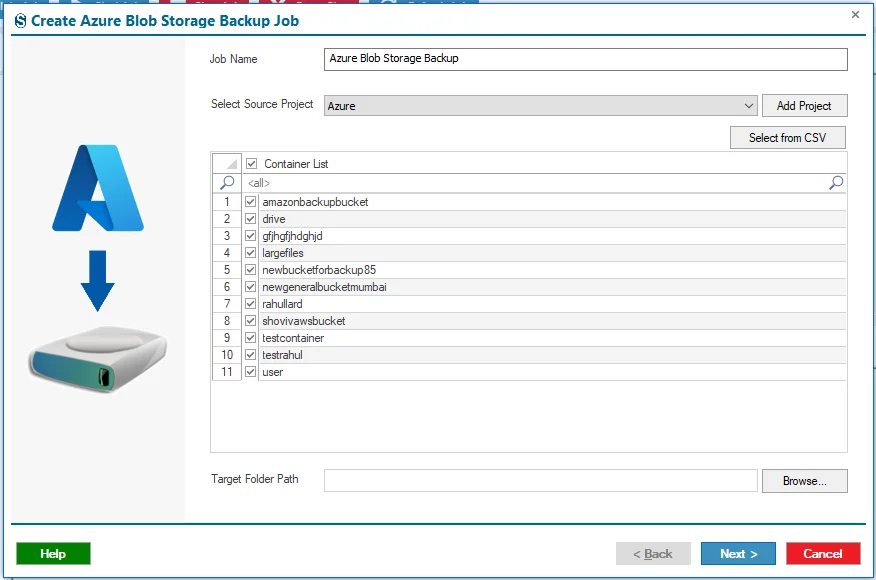Uncheck the amazonbackupbucket container
This screenshot has width=876, height=580.
(251, 202)
